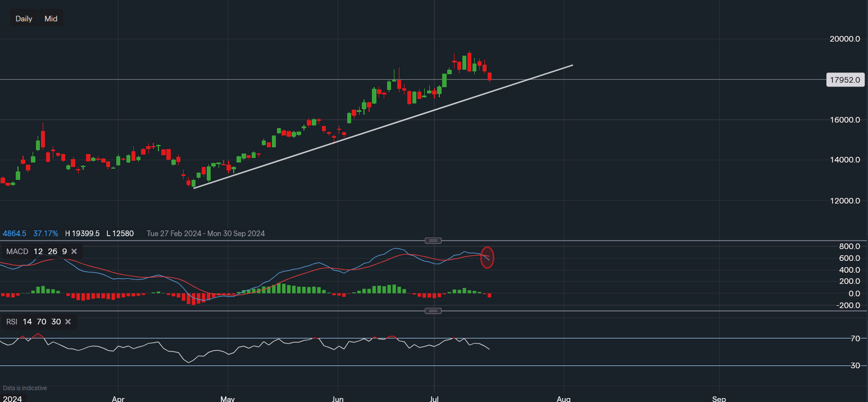
Task: Remove the RSI indicator via its X icon
Action: pos(67,322)
